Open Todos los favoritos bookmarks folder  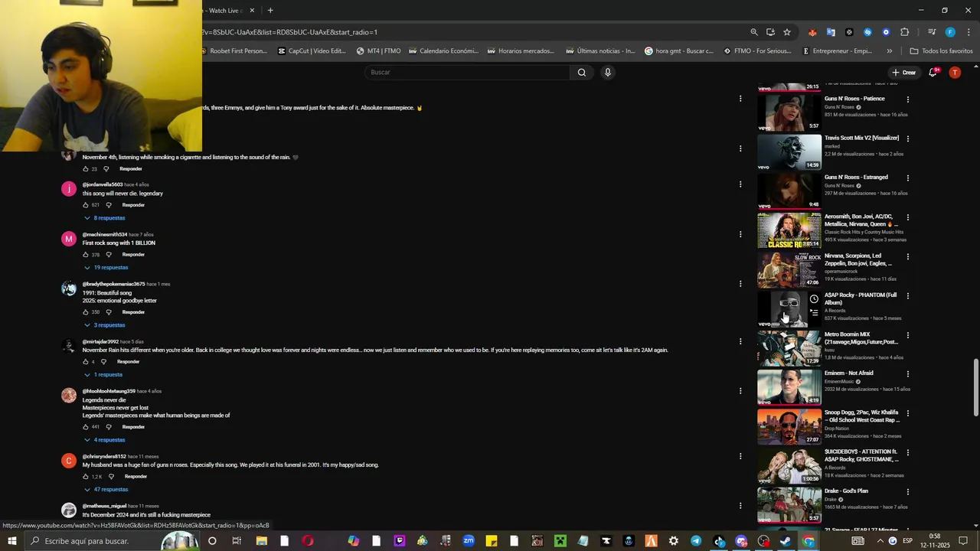[941, 51]
